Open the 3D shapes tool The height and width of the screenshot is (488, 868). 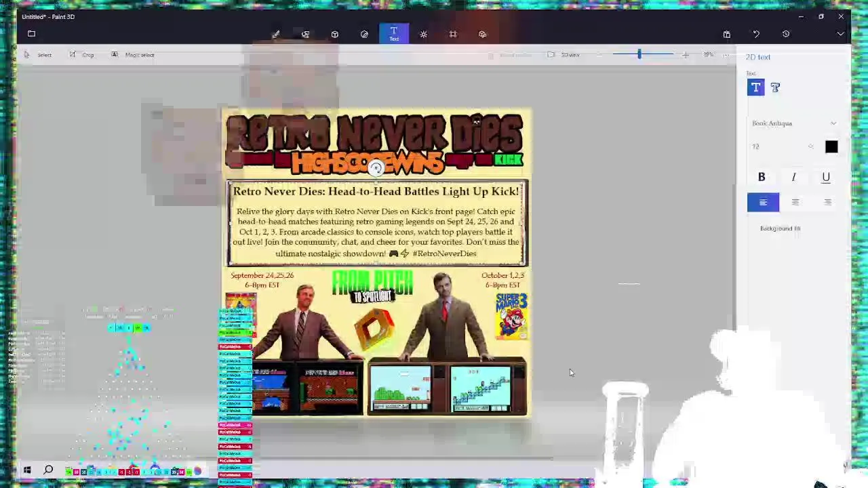click(x=335, y=34)
